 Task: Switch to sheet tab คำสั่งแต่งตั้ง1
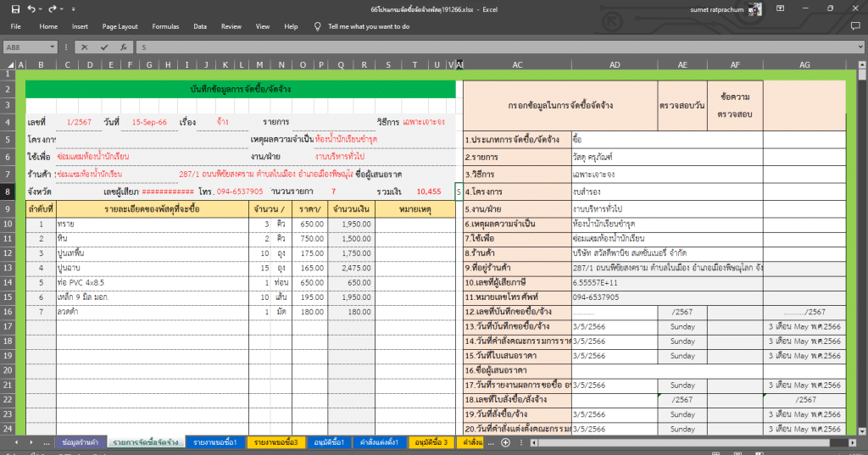(379, 442)
